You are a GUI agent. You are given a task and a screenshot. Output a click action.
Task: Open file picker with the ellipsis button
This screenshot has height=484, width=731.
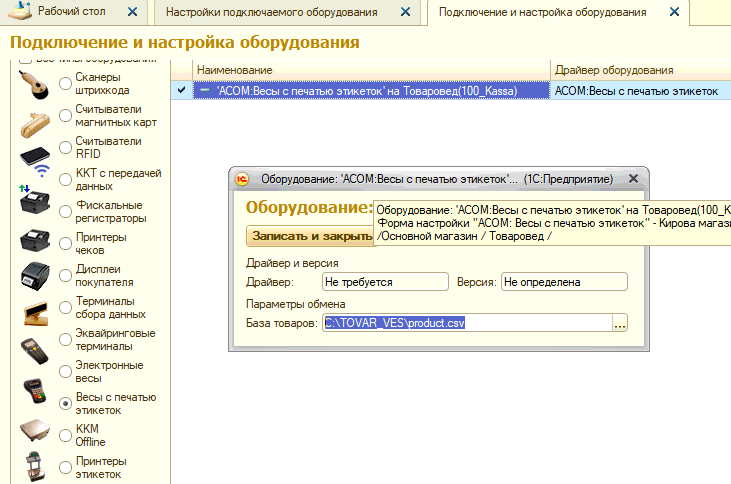click(620, 323)
